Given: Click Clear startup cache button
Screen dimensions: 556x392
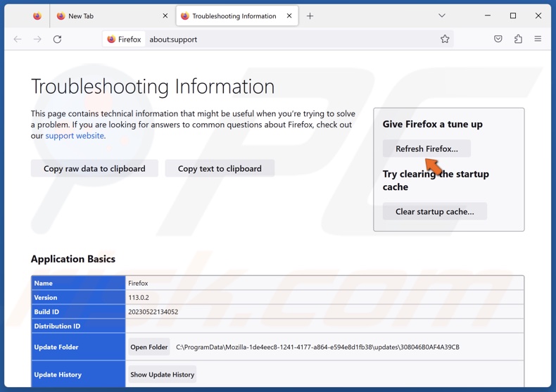Looking at the screenshot, I should (x=435, y=212).
